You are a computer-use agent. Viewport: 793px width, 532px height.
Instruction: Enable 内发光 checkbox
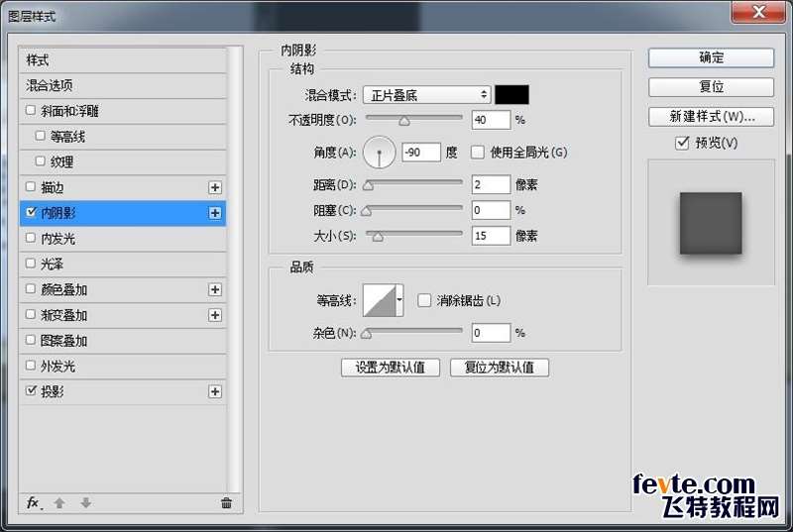pos(31,238)
